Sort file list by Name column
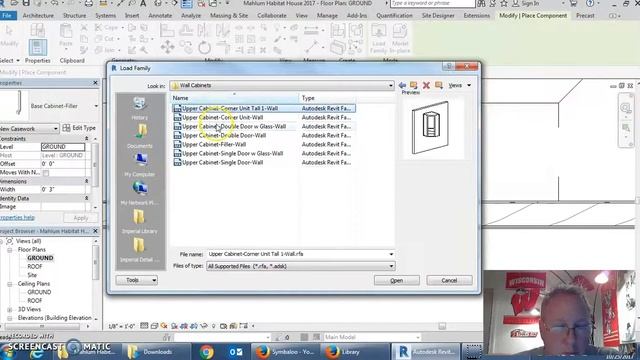The height and width of the screenshot is (360, 640). coord(235,98)
